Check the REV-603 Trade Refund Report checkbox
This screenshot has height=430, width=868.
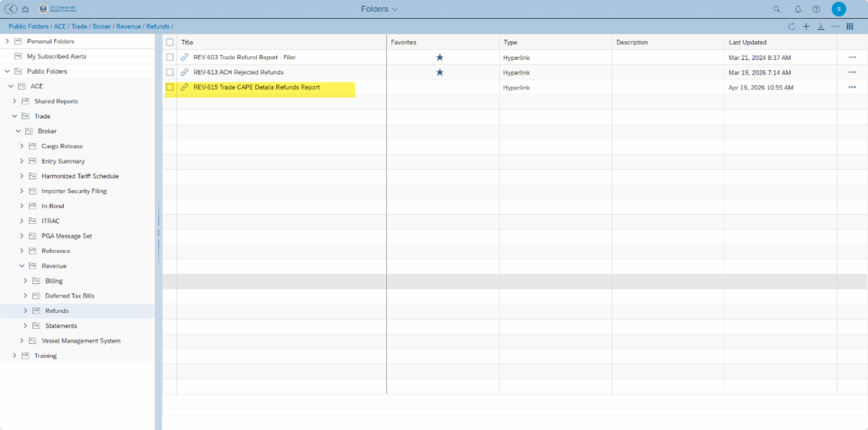pyautogui.click(x=170, y=57)
